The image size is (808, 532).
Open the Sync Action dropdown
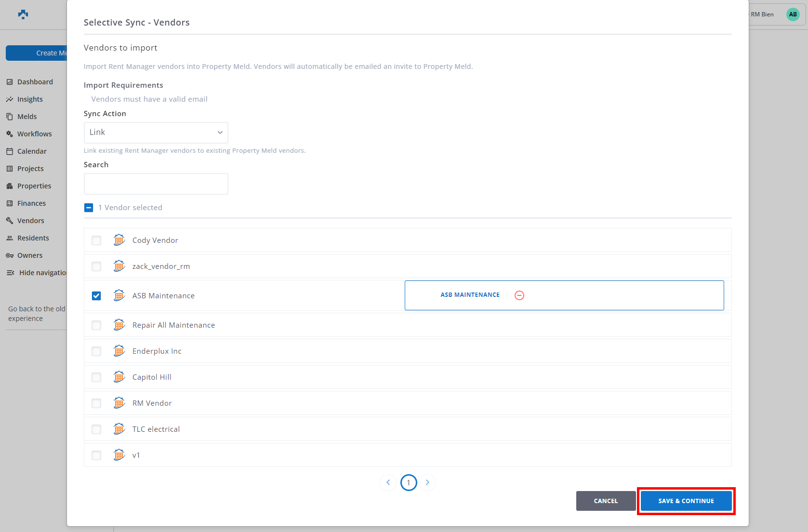pos(156,133)
